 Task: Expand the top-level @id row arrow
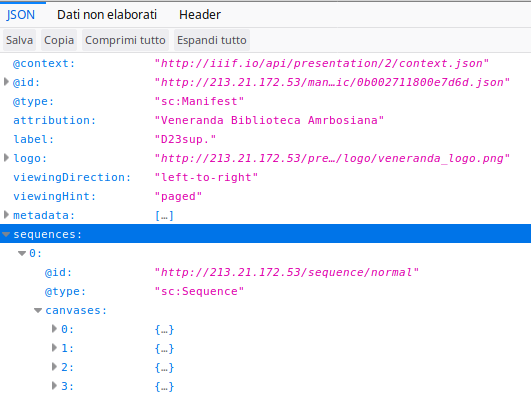click(x=6, y=82)
